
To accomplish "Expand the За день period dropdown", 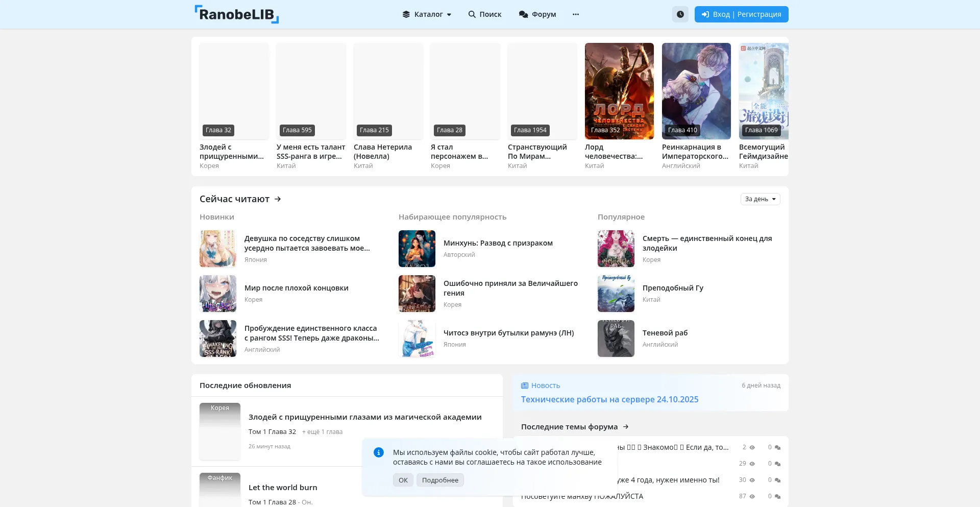I will [760, 199].
